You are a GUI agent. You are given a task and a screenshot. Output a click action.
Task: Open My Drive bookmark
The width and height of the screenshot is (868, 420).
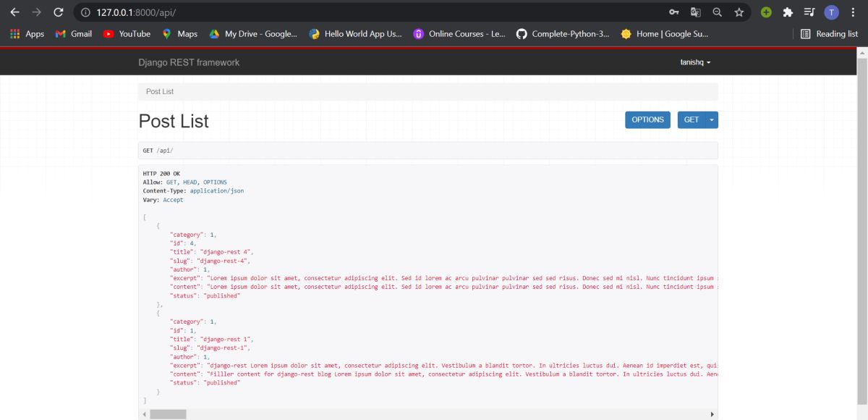click(x=253, y=34)
